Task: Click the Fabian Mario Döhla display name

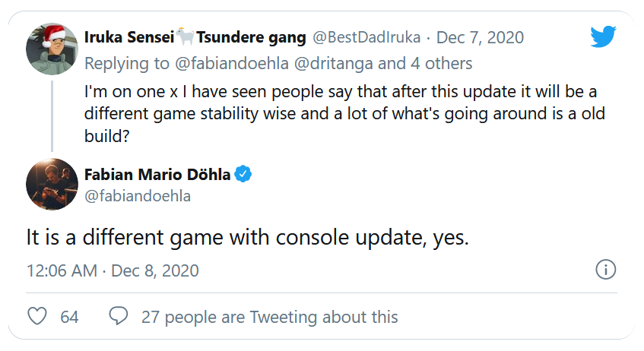Action: point(157,174)
